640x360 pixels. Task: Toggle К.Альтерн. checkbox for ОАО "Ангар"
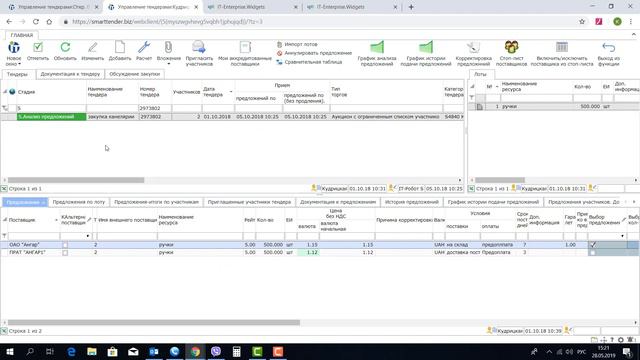[x=65, y=245]
